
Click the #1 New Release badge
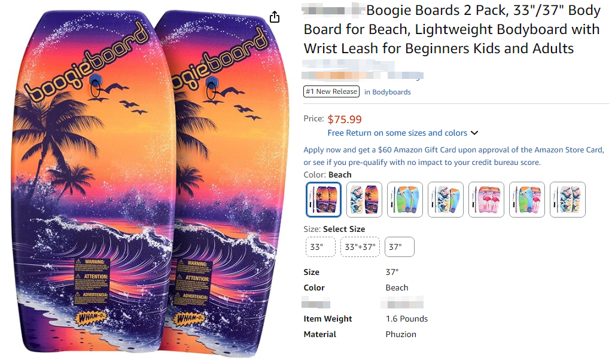(x=332, y=91)
